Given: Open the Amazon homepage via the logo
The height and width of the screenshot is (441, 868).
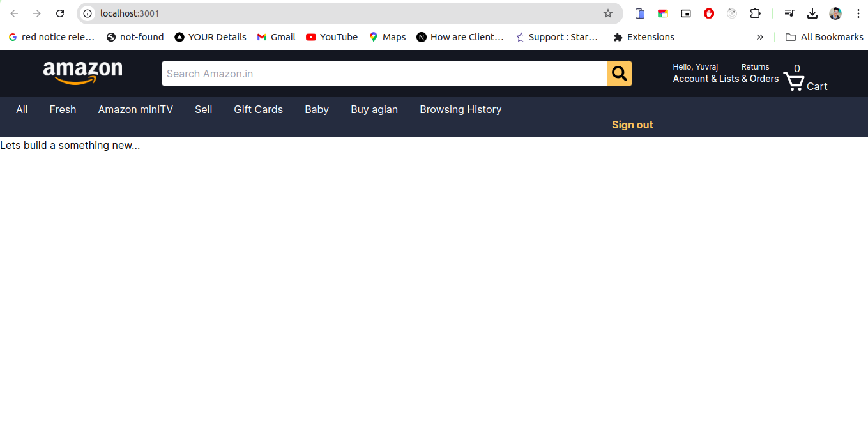Looking at the screenshot, I should click(x=82, y=72).
